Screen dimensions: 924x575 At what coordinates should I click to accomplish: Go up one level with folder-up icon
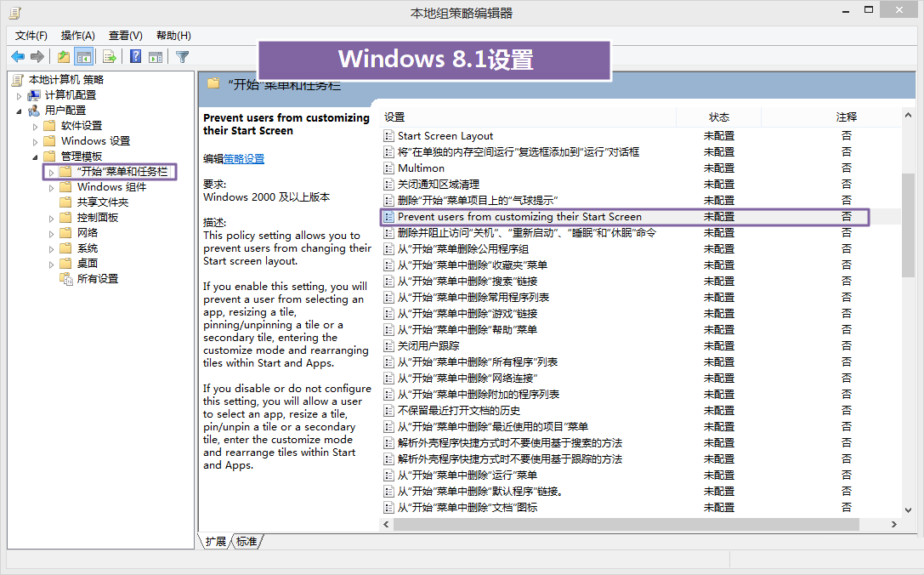pyautogui.click(x=64, y=57)
